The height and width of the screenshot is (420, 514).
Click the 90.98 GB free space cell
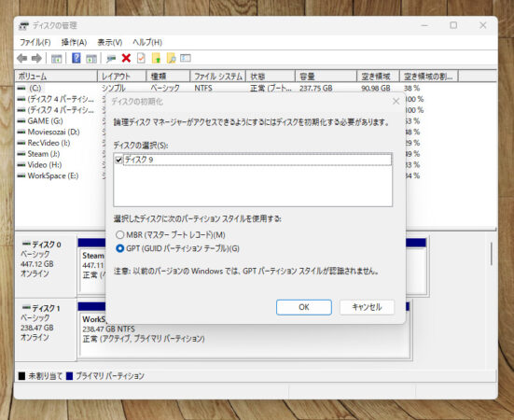[x=376, y=88]
